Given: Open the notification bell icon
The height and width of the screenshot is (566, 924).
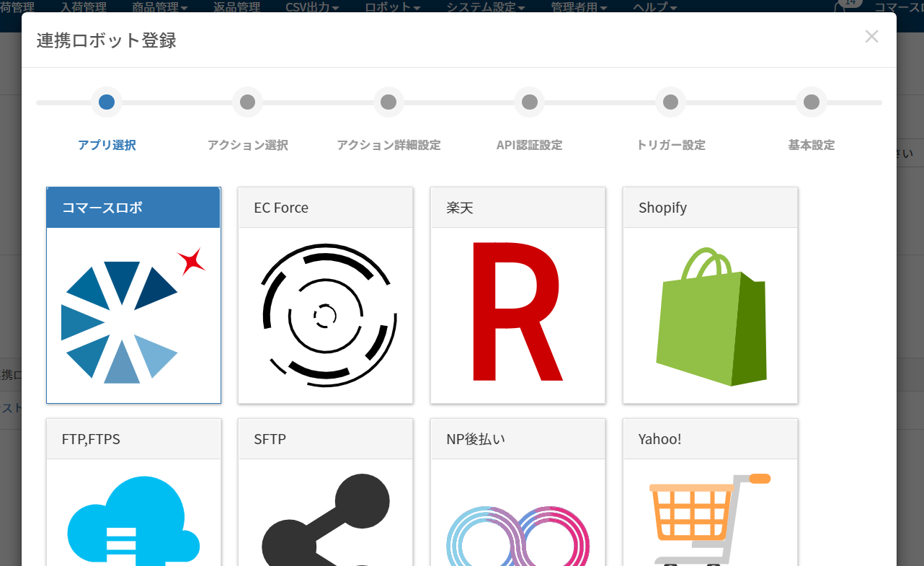Looking at the screenshot, I should click(x=840, y=7).
